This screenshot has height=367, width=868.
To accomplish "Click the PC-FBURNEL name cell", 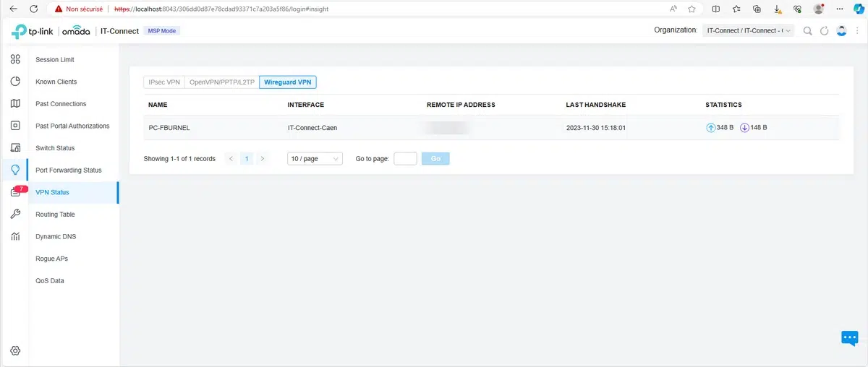I will [169, 127].
